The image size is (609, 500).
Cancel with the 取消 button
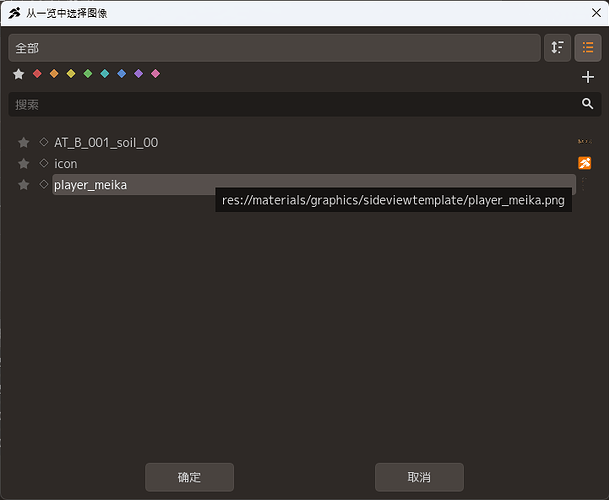419,477
